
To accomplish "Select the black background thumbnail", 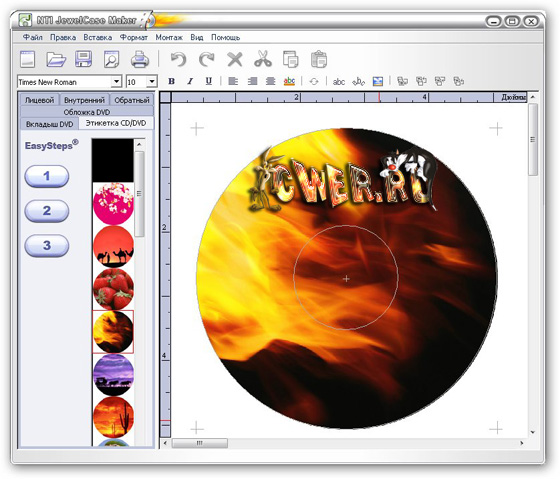I will coord(113,160).
